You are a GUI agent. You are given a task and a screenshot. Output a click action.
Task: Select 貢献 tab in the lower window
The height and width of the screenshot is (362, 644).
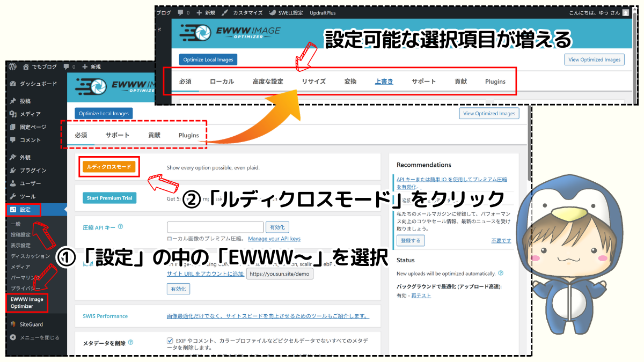[155, 135]
